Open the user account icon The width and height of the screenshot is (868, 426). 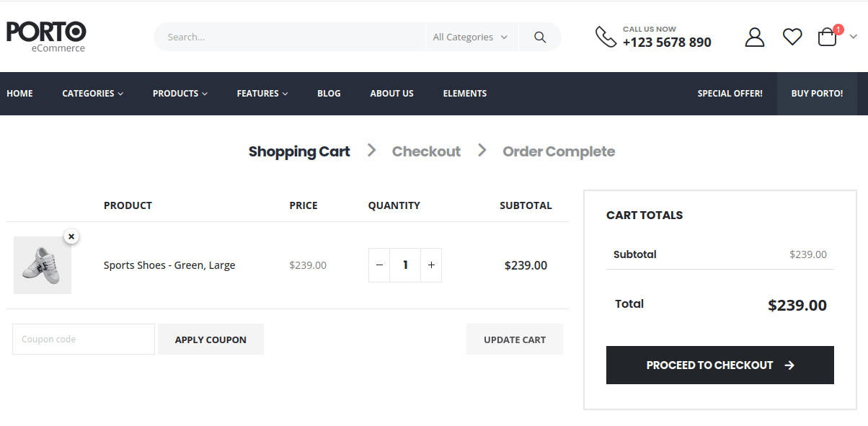click(x=754, y=37)
